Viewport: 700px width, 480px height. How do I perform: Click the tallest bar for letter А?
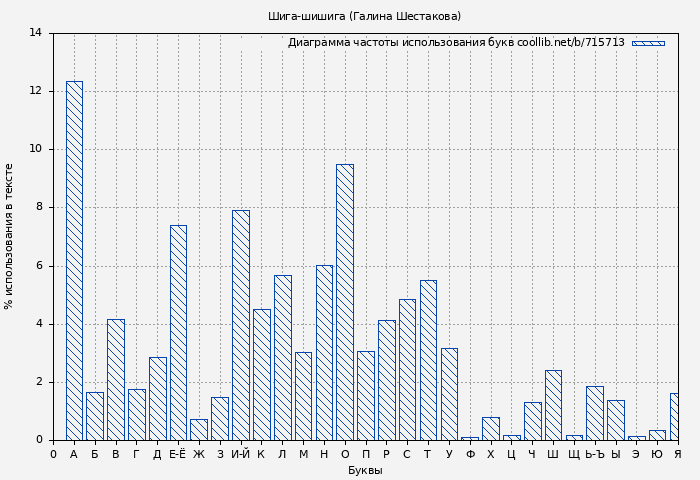(74, 260)
